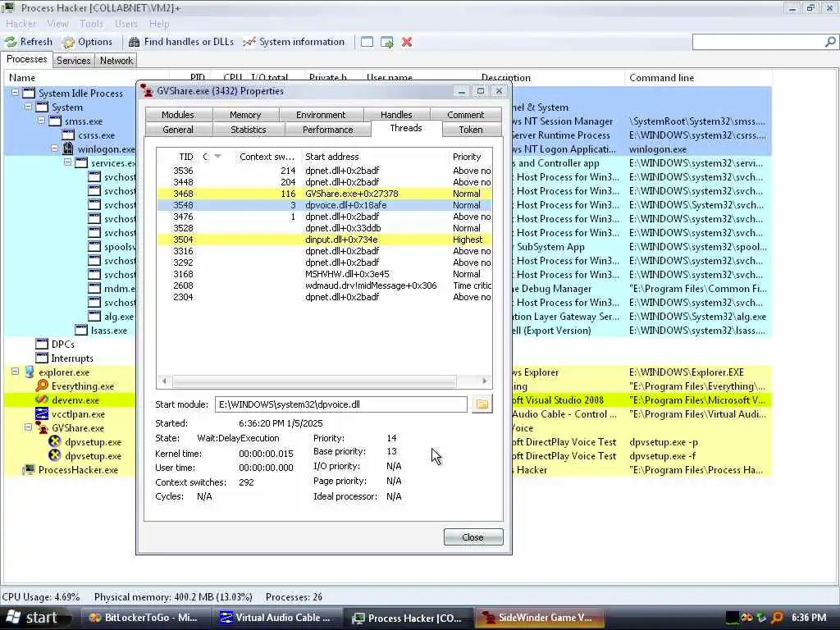Open the Comment tab in Properties
The image size is (840, 630).
pos(466,115)
